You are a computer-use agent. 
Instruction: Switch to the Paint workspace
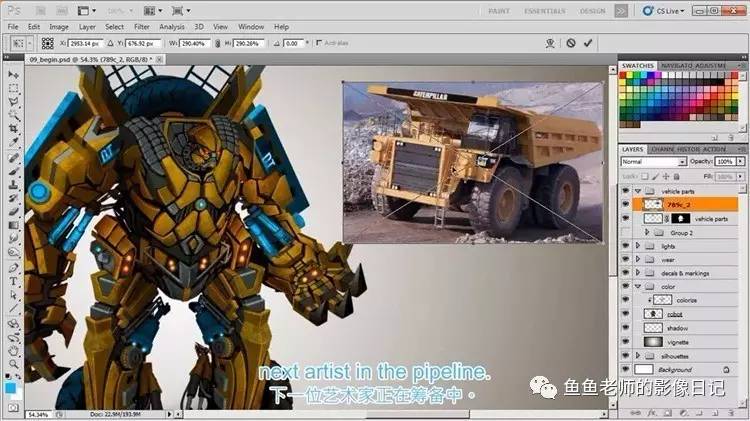[499, 11]
